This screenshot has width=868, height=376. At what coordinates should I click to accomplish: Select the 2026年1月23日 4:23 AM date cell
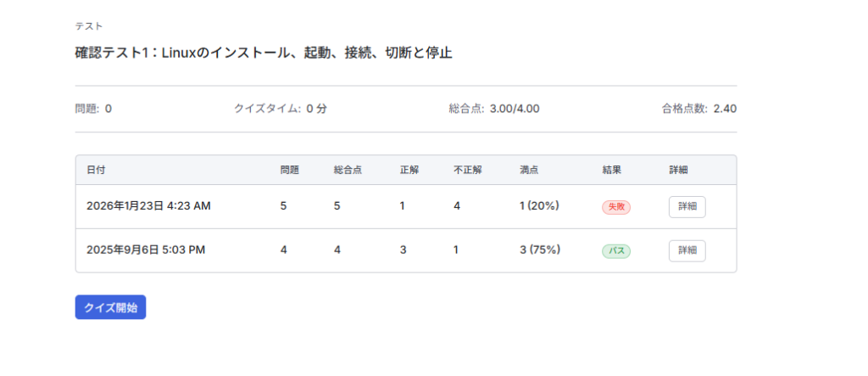148,206
